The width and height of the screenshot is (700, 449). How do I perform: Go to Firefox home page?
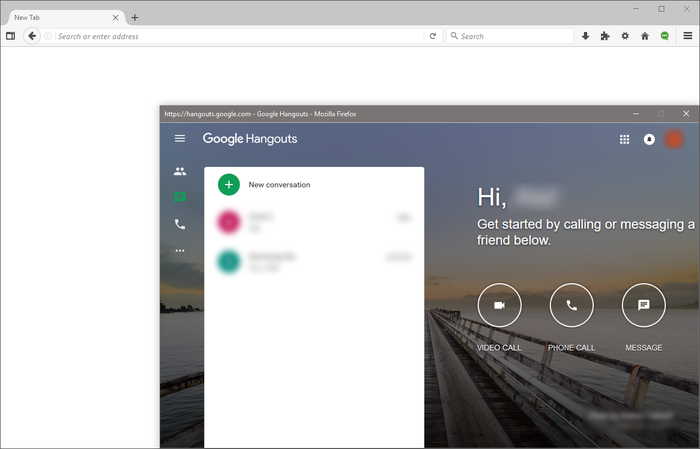click(x=645, y=36)
